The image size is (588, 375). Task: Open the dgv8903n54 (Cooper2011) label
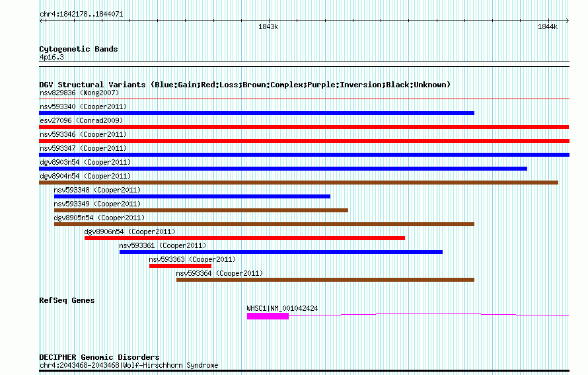pyautogui.click(x=85, y=162)
